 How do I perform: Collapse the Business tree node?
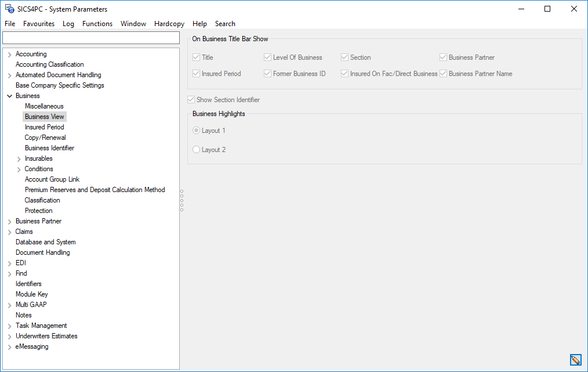coord(9,95)
